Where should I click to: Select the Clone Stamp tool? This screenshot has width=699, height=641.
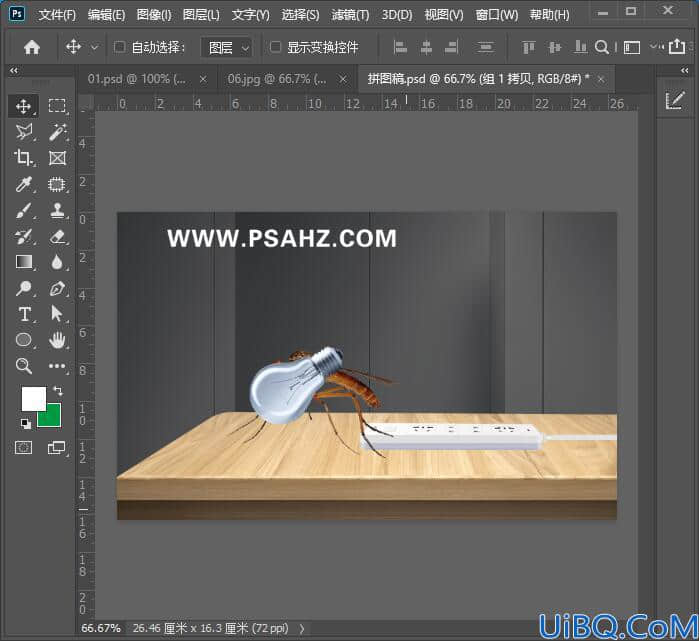pyautogui.click(x=57, y=210)
